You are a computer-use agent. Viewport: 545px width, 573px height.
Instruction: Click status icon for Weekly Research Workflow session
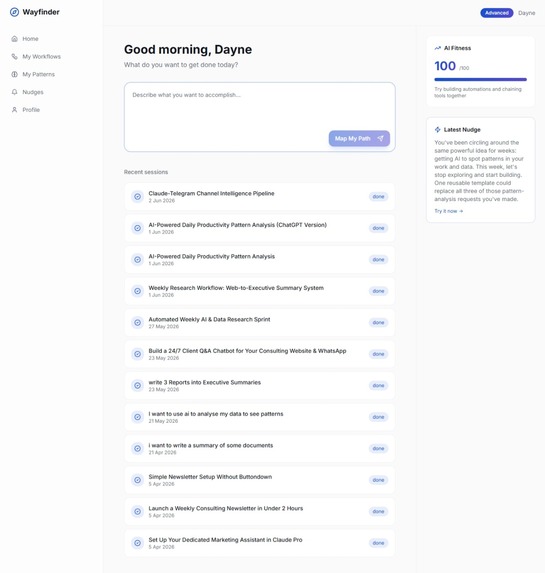click(137, 291)
